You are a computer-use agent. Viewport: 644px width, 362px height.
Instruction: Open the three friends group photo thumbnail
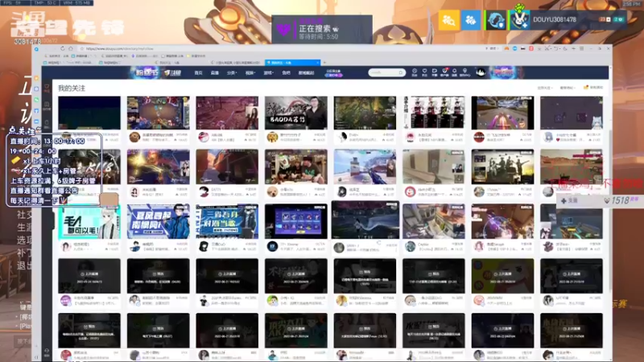(295, 167)
